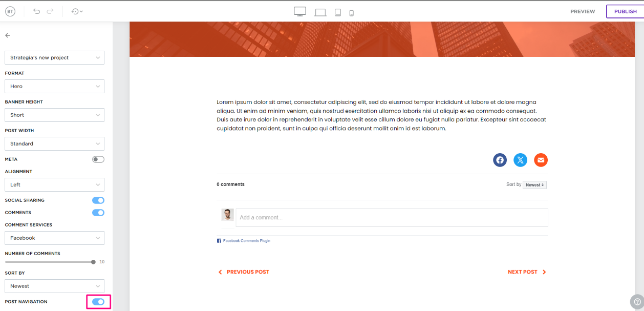
Task: Click the Preview button
Action: click(x=583, y=11)
